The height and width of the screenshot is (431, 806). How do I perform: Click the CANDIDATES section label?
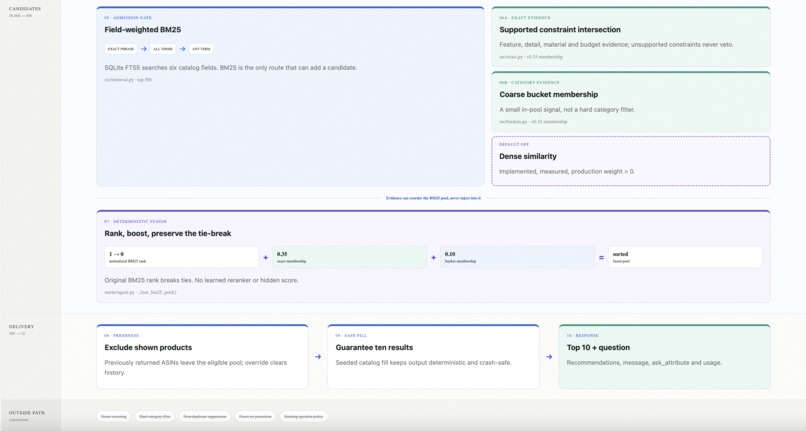(25, 9)
